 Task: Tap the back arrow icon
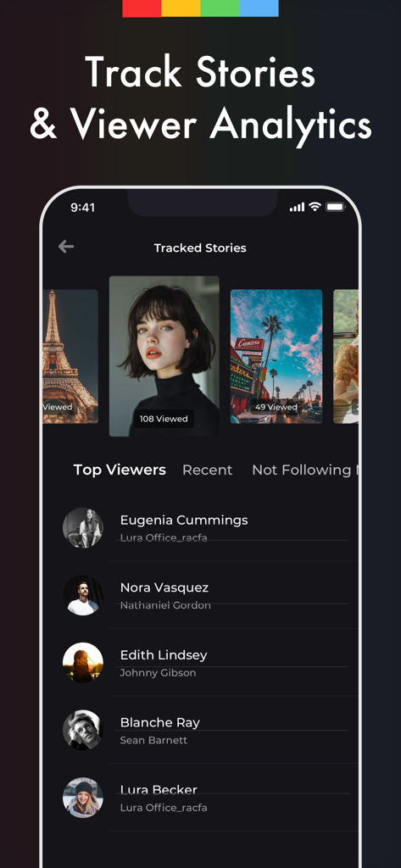pos(66,247)
